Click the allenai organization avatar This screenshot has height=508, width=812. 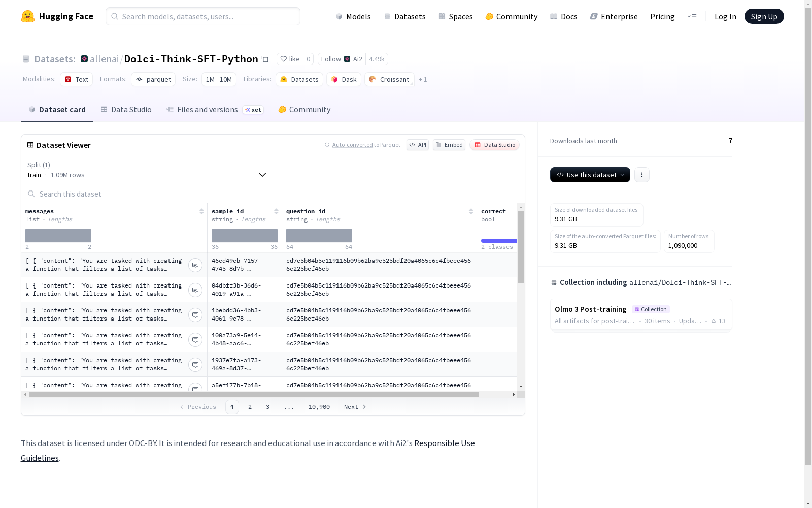[x=84, y=59]
